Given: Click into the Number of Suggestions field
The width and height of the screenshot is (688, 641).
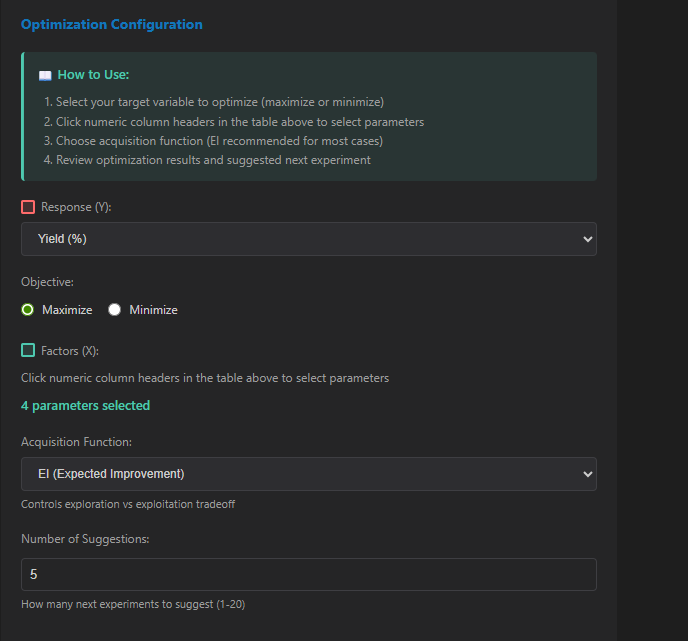Looking at the screenshot, I should click(x=308, y=575).
